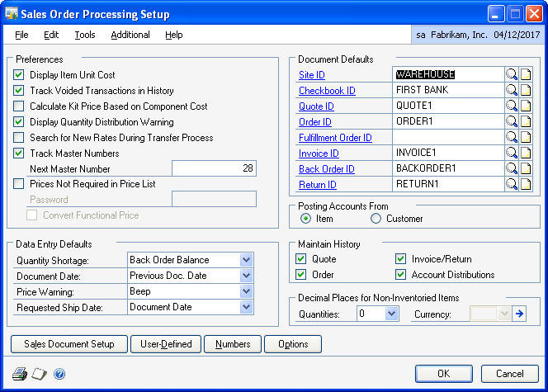Open lookup for Invoice ID
The width and height of the screenshot is (548, 392).
coord(512,153)
